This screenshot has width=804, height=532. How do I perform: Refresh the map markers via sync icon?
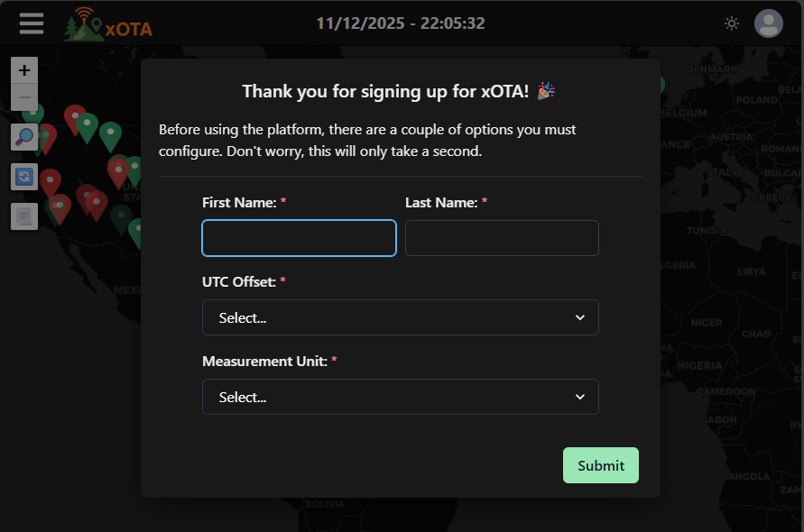pos(23,177)
